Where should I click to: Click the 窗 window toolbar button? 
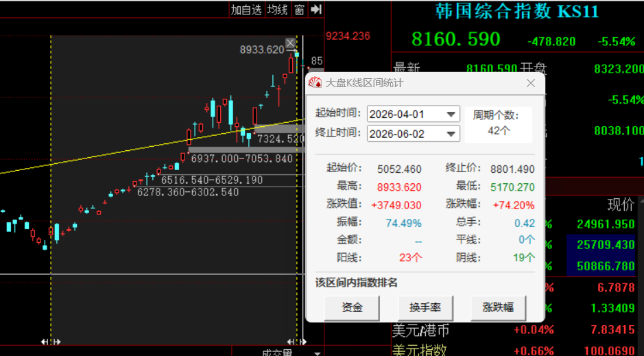[299, 10]
